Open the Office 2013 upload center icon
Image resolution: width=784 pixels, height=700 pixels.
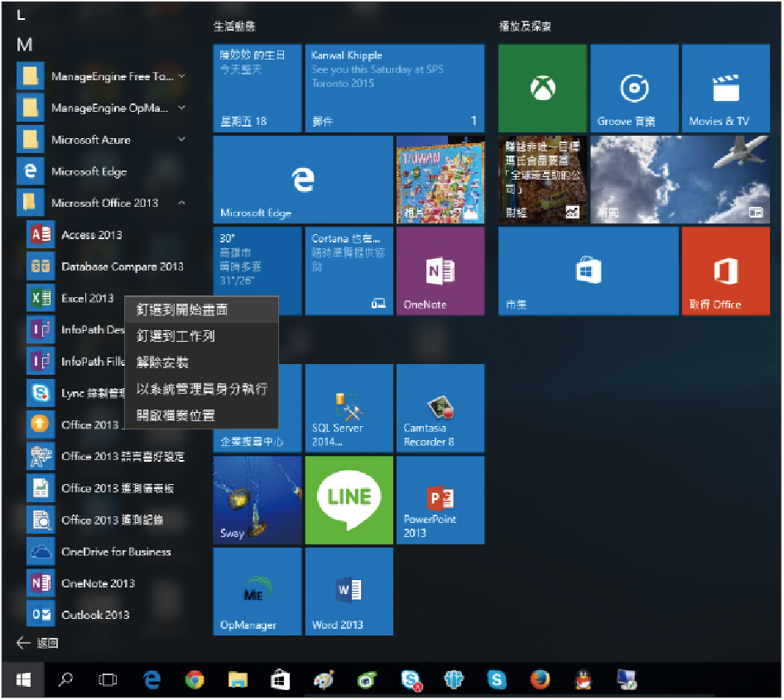pos(41,424)
